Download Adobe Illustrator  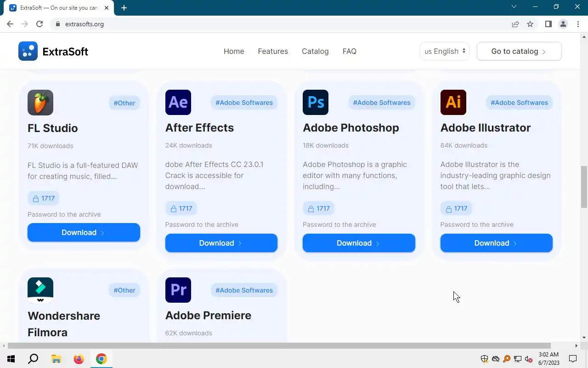[497, 243]
